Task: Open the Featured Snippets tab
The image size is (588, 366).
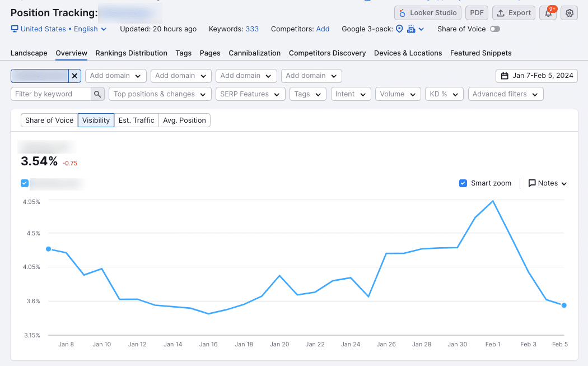Action: pyautogui.click(x=480, y=53)
